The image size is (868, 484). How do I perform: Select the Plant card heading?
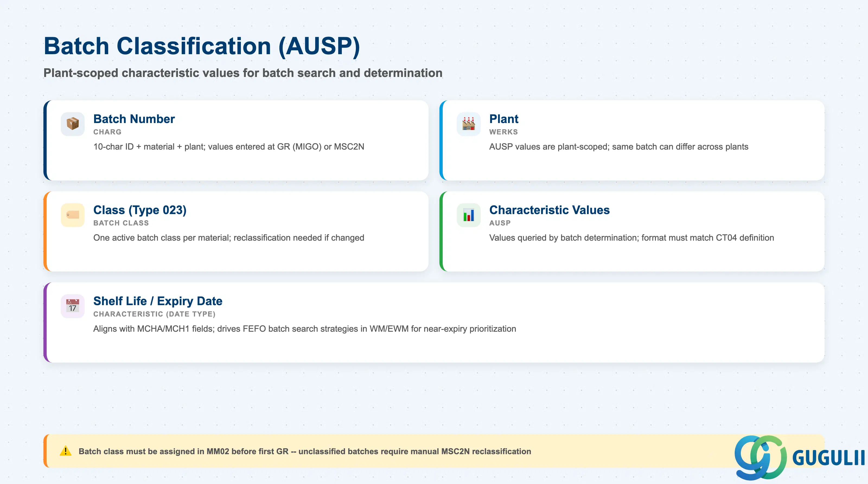tap(503, 119)
